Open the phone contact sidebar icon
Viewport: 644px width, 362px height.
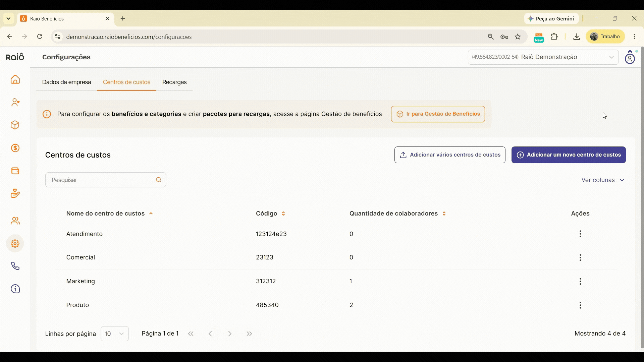point(15,266)
